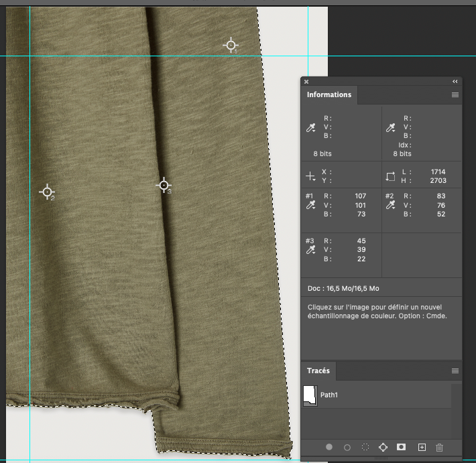
Task: Fill path with foreground color
Action: [x=329, y=447]
